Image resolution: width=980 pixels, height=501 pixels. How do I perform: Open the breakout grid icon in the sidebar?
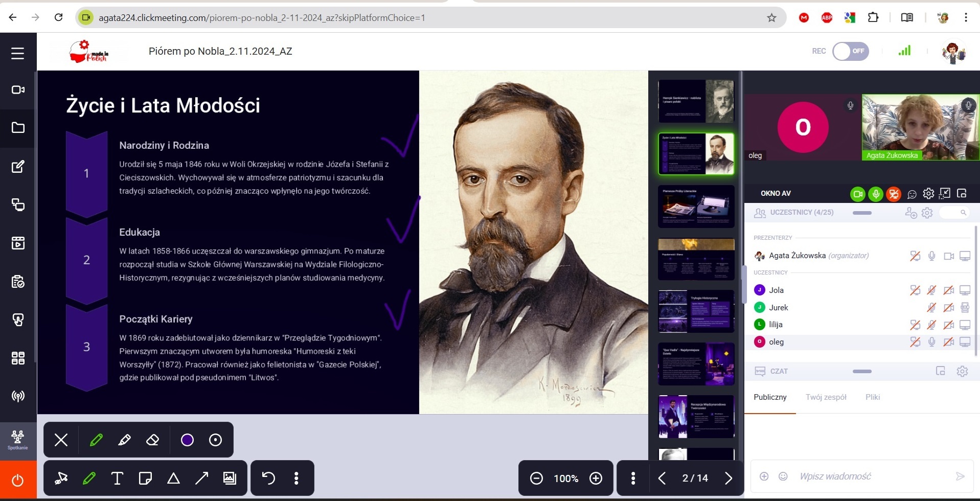tap(18, 358)
